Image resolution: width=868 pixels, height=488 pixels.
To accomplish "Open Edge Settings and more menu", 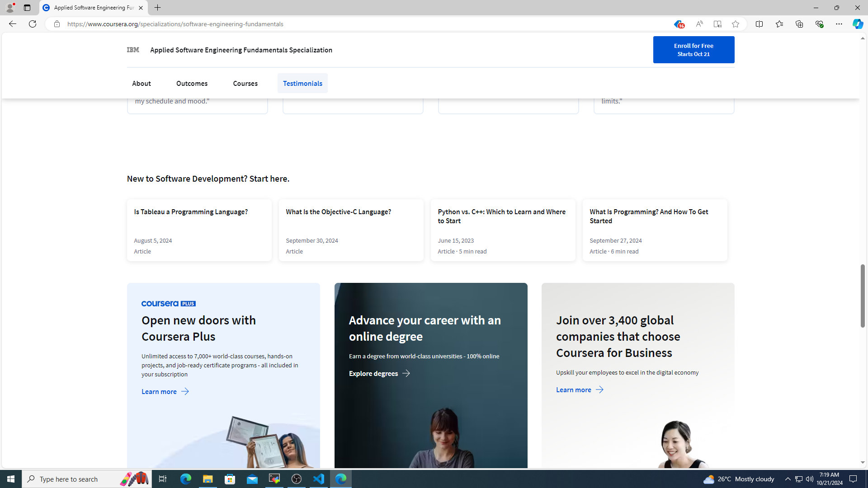I will (x=839, y=24).
